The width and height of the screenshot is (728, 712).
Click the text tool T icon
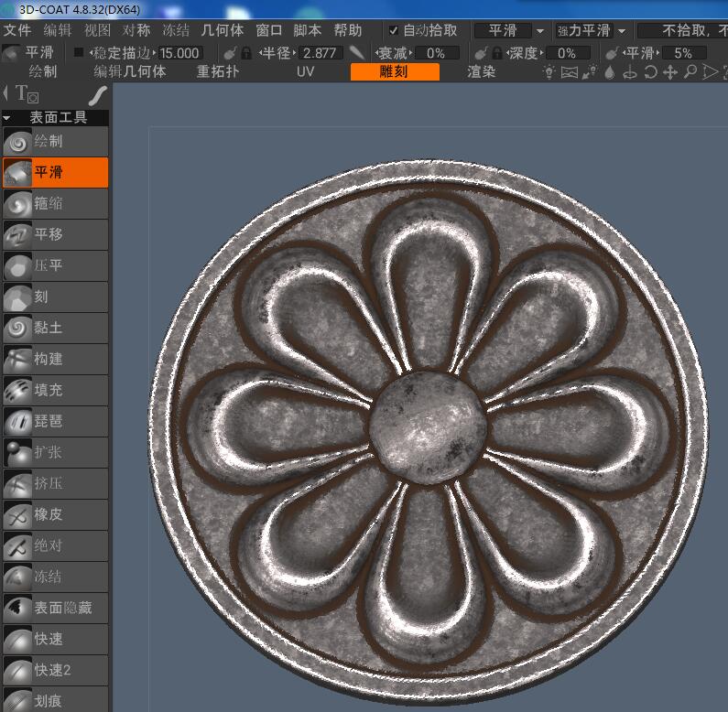pos(27,93)
